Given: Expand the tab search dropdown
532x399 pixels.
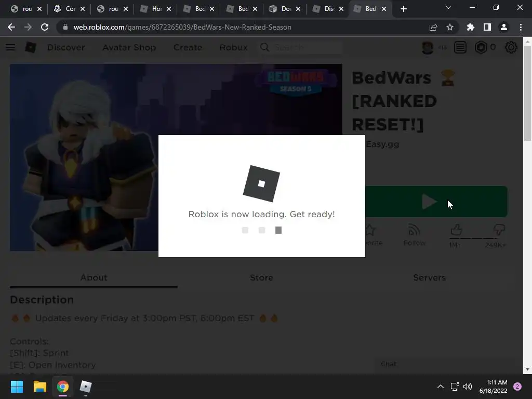Looking at the screenshot, I should (448, 7).
